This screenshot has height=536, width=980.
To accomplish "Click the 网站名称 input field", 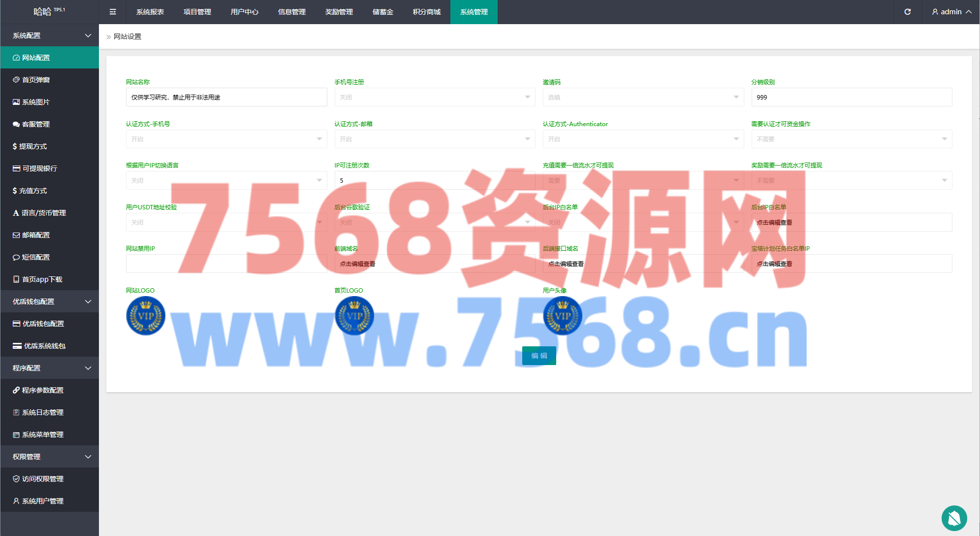I will (226, 97).
